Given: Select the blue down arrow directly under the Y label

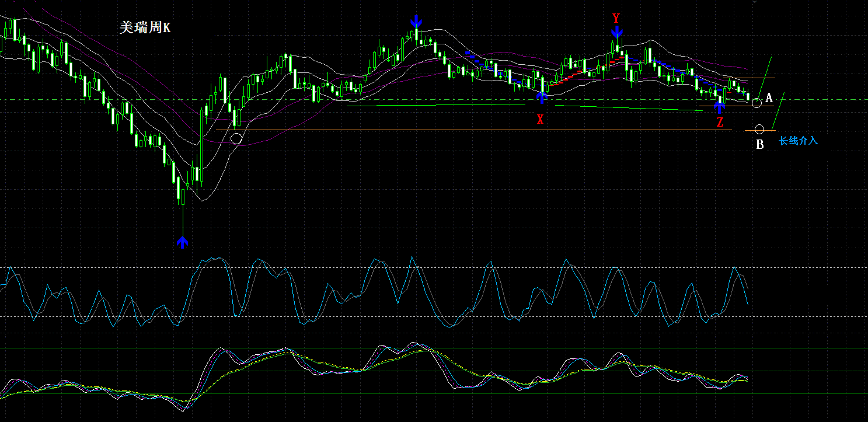Looking at the screenshot, I should tap(618, 32).
